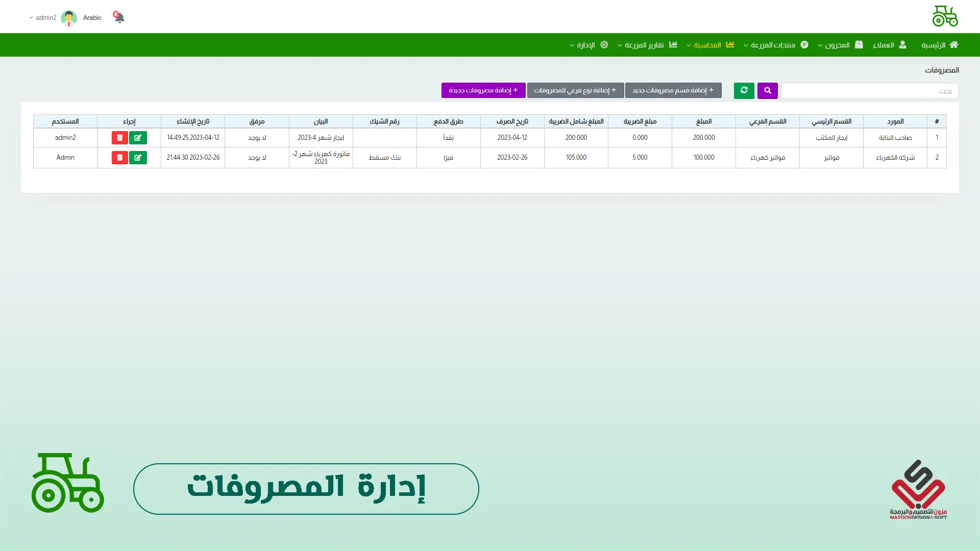Screen dimensions: 980x551
Task: Click the purple search magnifier button
Action: pos(767,90)
